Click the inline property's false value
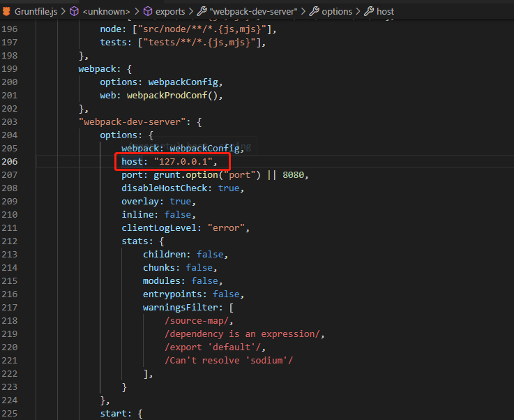 point(178,214)
